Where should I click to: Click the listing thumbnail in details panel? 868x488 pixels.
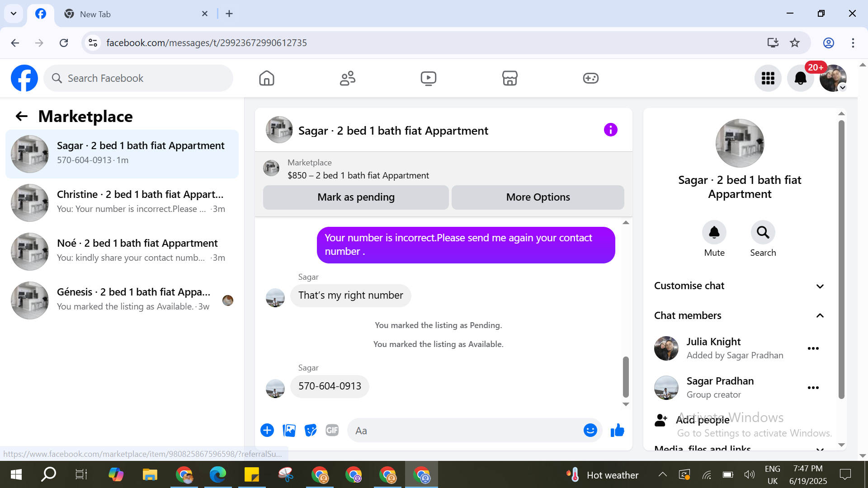coord(740,143)
